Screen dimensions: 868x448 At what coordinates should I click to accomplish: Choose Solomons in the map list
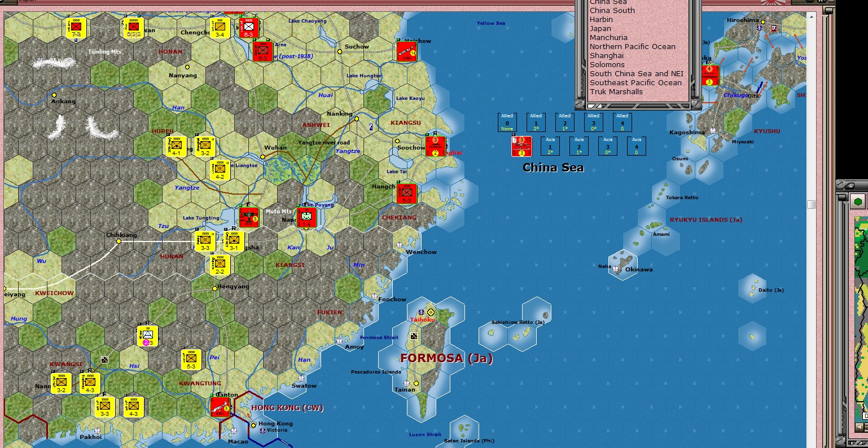tap(607, 64)
